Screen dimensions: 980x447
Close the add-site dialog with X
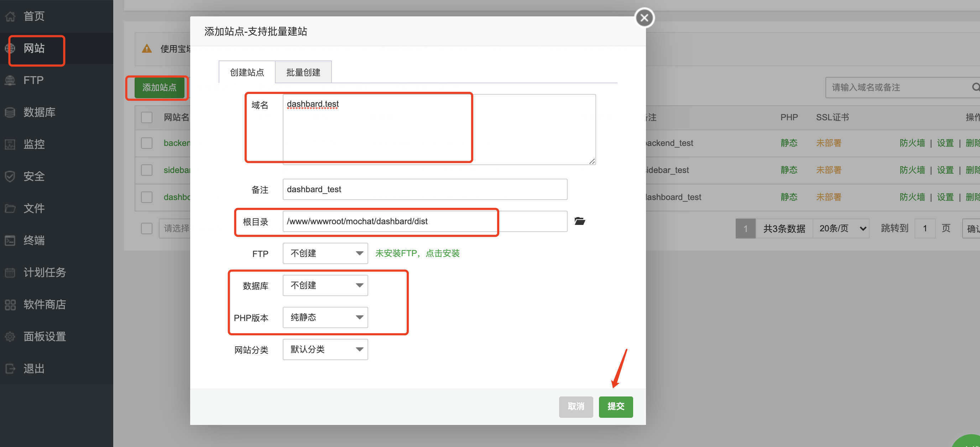click(644, 17)
